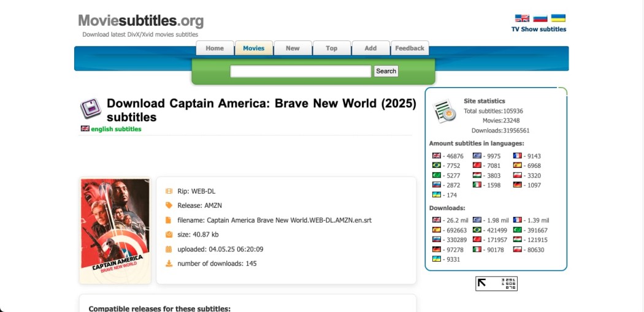Switch to the Top tab

[331, 48]
